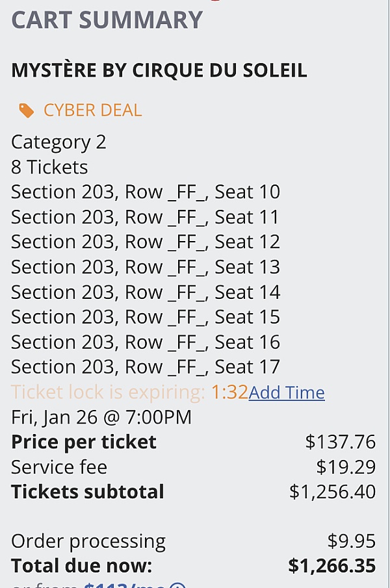The height and width of the screenshot is (588, 390).
Task: Click the CART SUMMARY heading
Action: [x=107, y=19]
